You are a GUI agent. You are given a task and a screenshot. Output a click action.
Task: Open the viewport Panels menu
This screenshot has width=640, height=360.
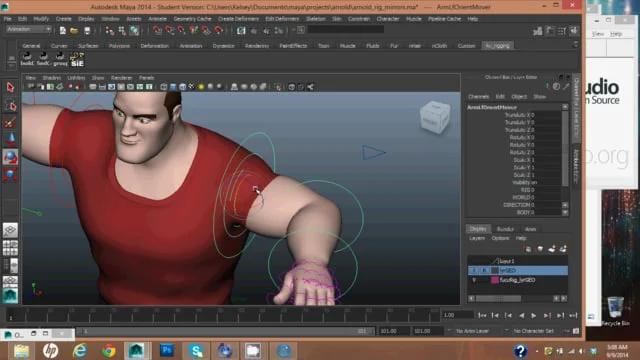pos(147,78)
